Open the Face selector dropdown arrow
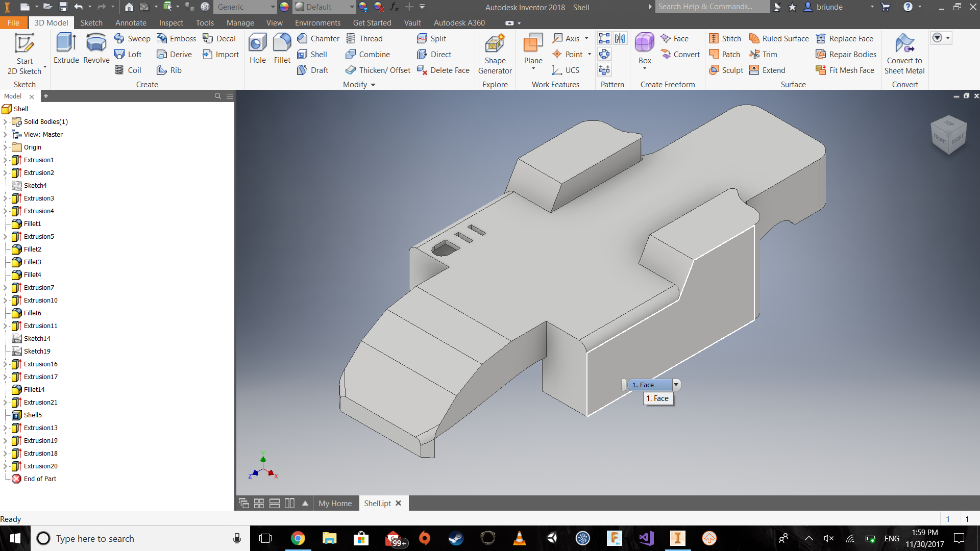This screenshot has height=551, width=980. pos(676,385)
